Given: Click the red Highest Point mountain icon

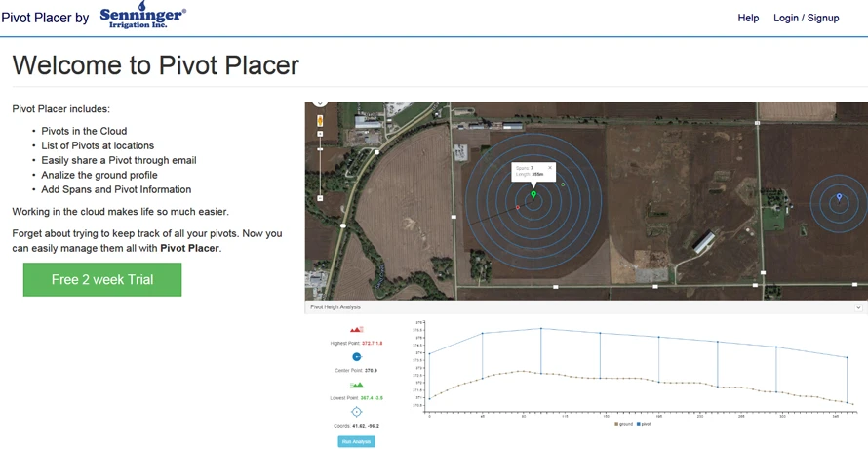Looking at the screenshot, I should click(x=356, y=330).
